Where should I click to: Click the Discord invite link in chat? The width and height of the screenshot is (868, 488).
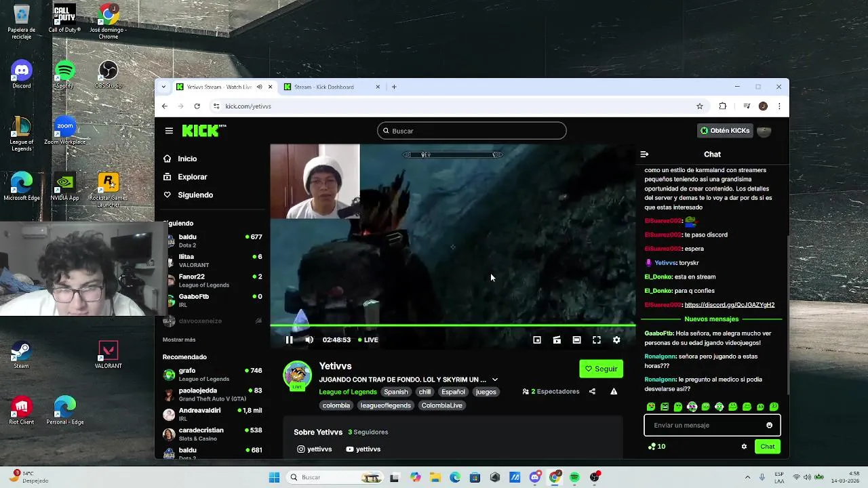click(730, 305)
